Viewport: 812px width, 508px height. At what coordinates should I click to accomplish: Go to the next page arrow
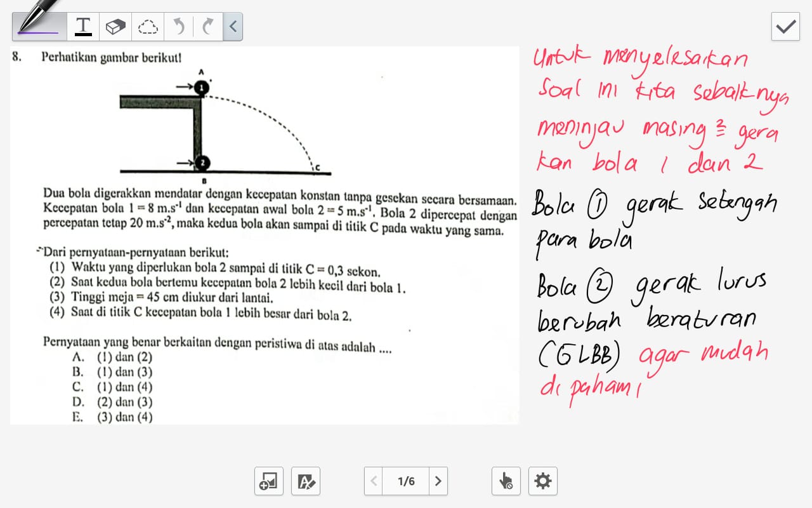[x=438, y=481]
